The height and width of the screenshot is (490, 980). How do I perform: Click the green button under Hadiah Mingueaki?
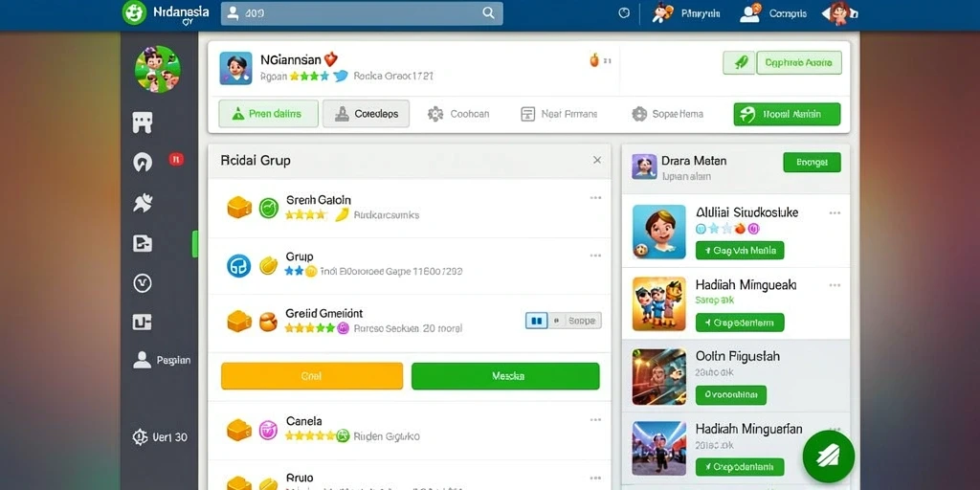(x=740, y=323)
